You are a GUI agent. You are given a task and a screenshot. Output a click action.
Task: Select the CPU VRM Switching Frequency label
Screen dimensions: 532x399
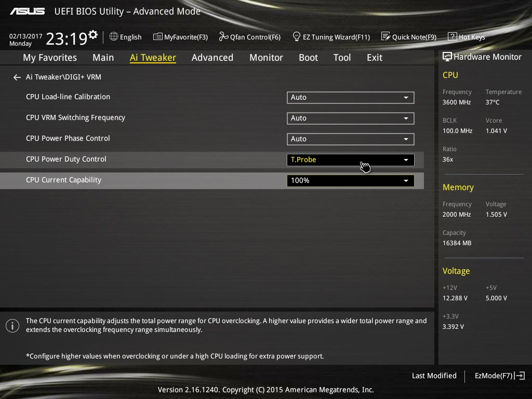(75, 117)
